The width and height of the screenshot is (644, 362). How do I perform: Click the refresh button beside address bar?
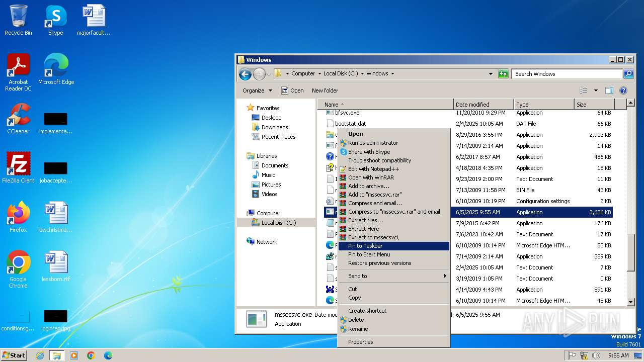pos(503,74)
